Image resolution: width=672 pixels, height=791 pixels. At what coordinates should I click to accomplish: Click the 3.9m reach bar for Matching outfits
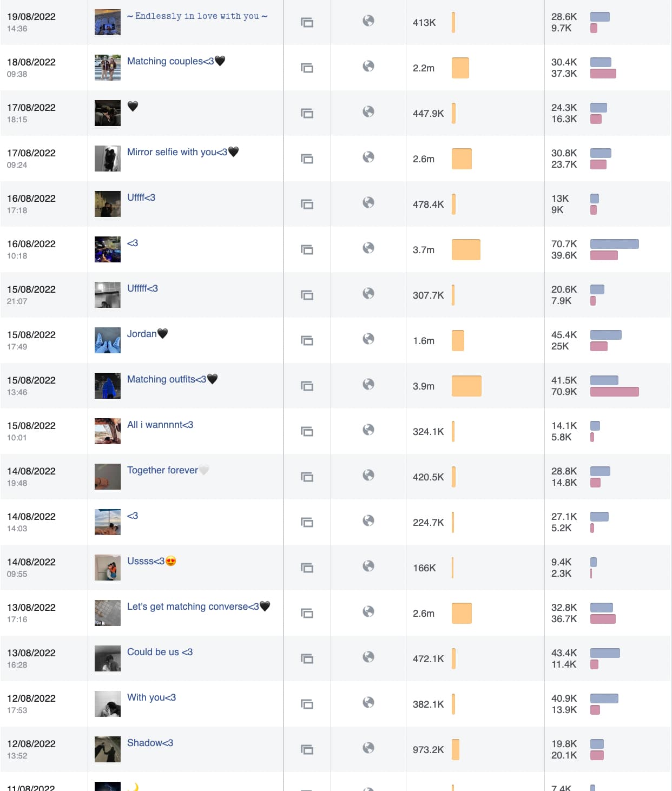[466, 386]
